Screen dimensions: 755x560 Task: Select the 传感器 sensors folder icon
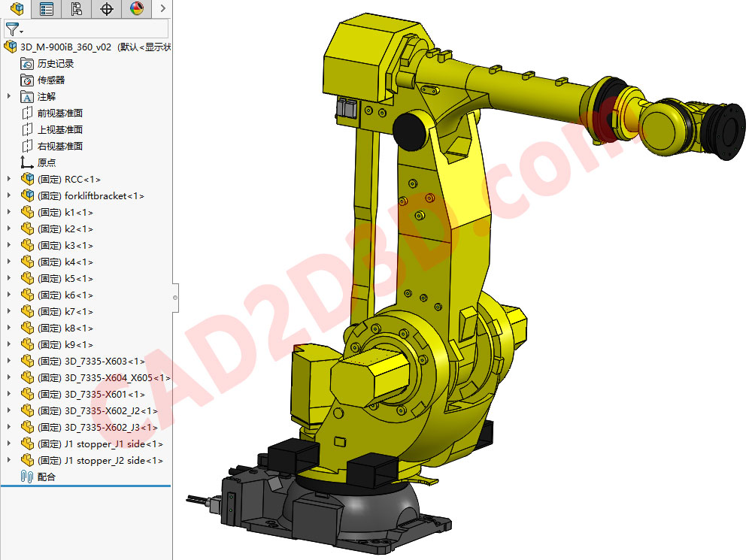click(x=26, y=80)
